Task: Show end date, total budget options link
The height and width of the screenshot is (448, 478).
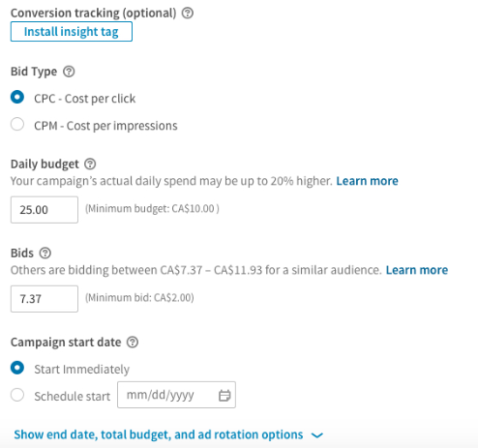Action: [x=159, y=434]
